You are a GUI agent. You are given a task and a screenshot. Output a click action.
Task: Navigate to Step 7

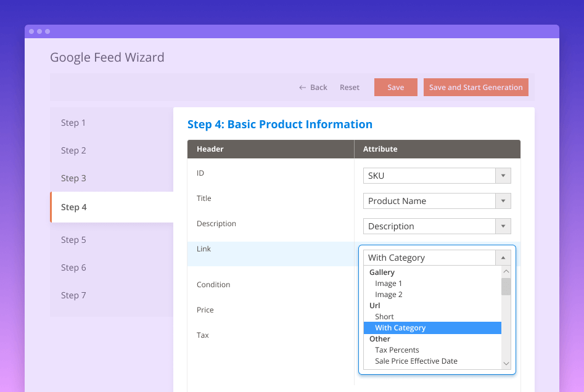tap(73, 295)
